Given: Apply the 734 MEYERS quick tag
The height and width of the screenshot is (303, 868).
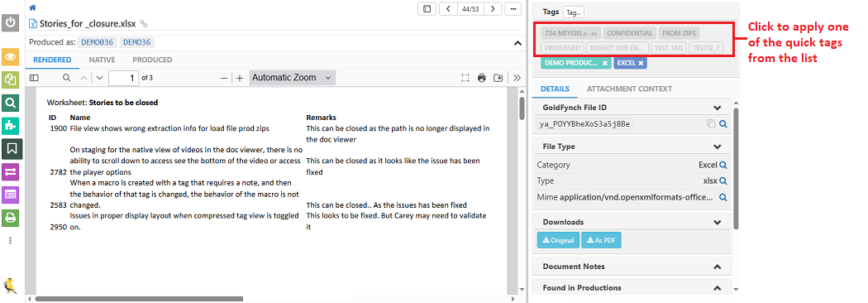Looking at the screenshot, I should tap(570, 33).
